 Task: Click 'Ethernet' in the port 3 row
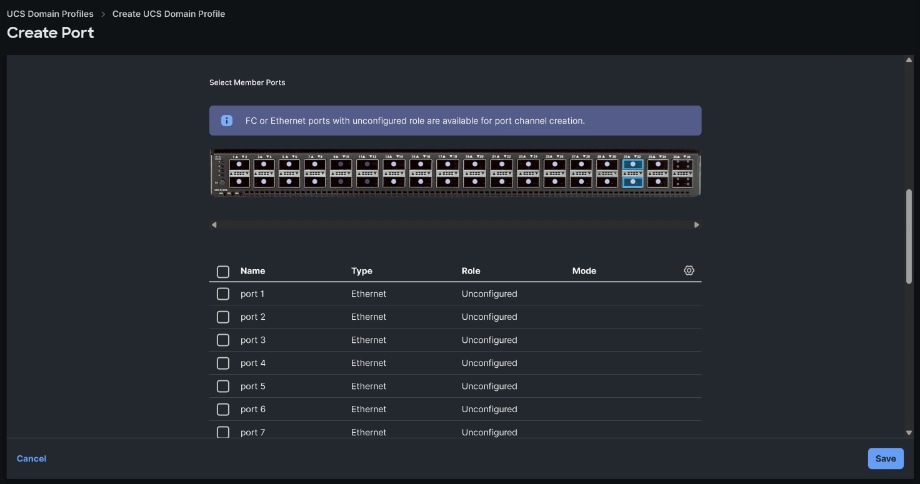[x=368, y=340]
